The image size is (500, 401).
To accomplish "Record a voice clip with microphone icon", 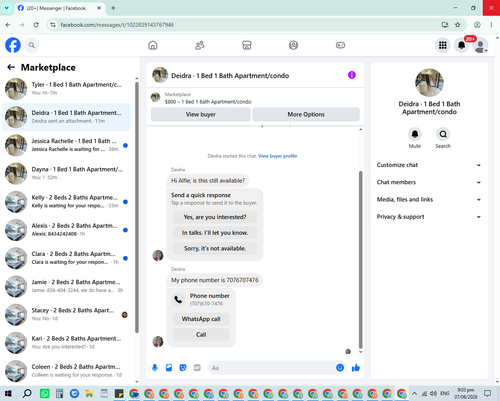I will click(155, 368).
